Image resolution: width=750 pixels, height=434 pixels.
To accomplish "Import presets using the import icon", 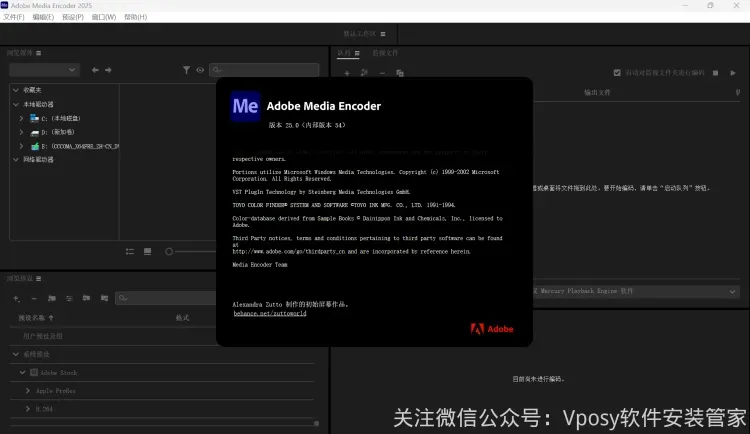I will tap(86, 298).
